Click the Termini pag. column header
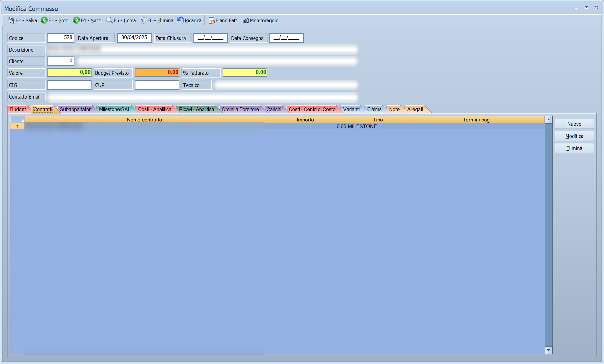Viewport: 604px width, 364px height. (476, 120)
